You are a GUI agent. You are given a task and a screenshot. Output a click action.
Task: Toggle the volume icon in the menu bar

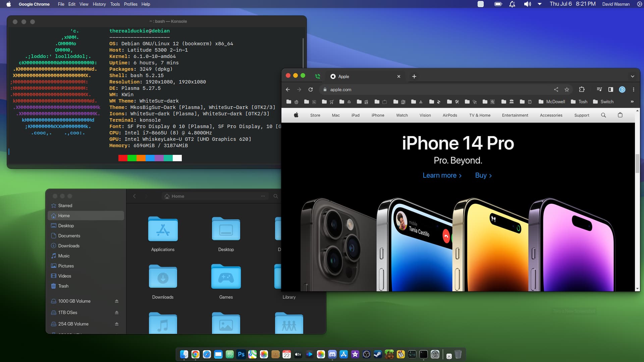coord(528,4)
